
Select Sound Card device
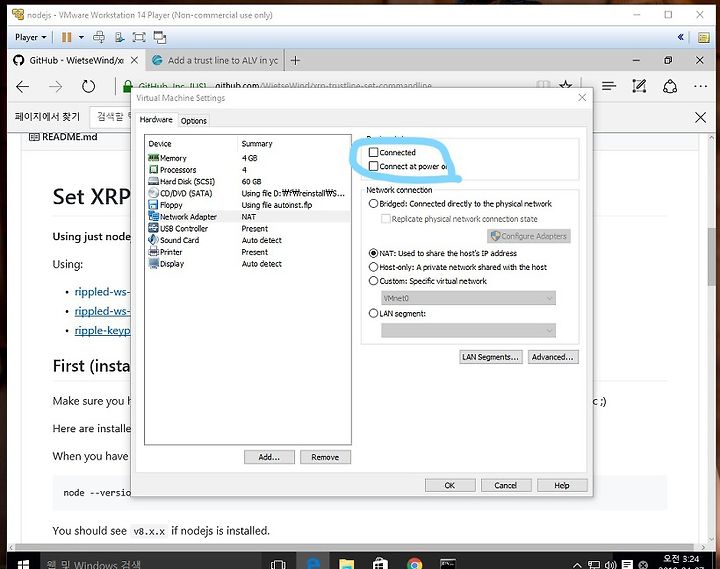(x=248, y=240)
